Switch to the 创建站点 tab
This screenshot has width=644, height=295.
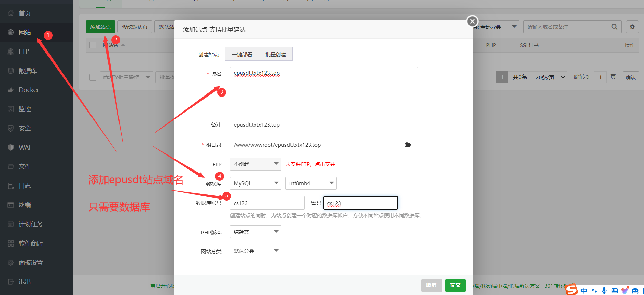point(208,54)
